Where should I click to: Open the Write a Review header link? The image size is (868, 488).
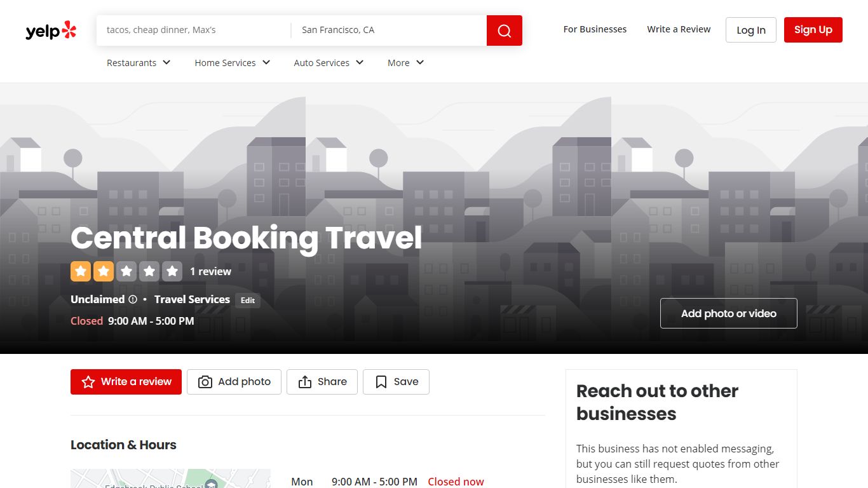[679, 29]
